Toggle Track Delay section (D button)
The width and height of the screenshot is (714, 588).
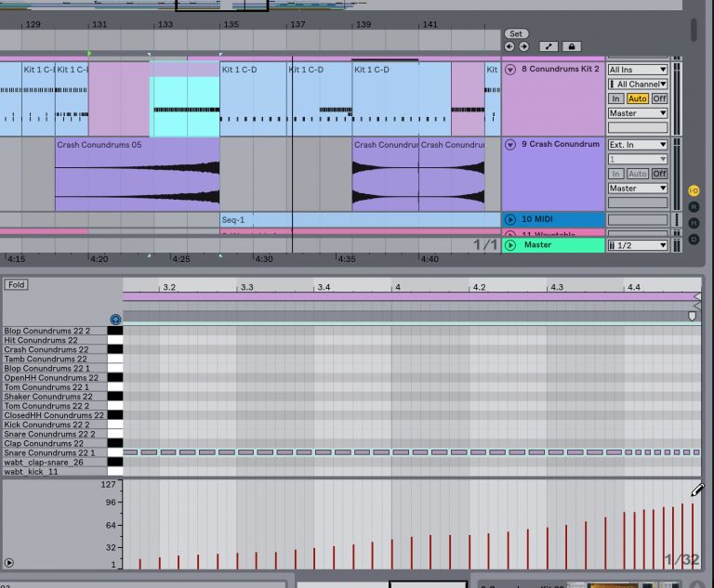tap(694, 239)
